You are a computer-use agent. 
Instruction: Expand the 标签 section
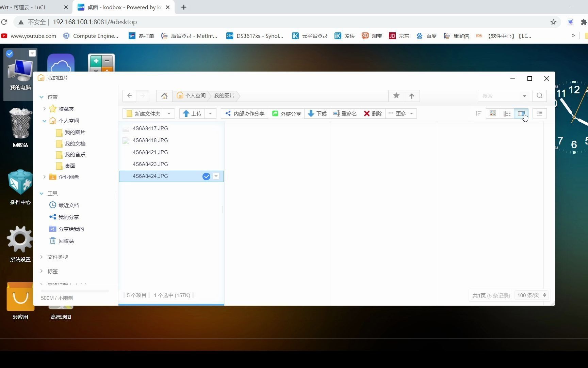(x=42, y=271)
